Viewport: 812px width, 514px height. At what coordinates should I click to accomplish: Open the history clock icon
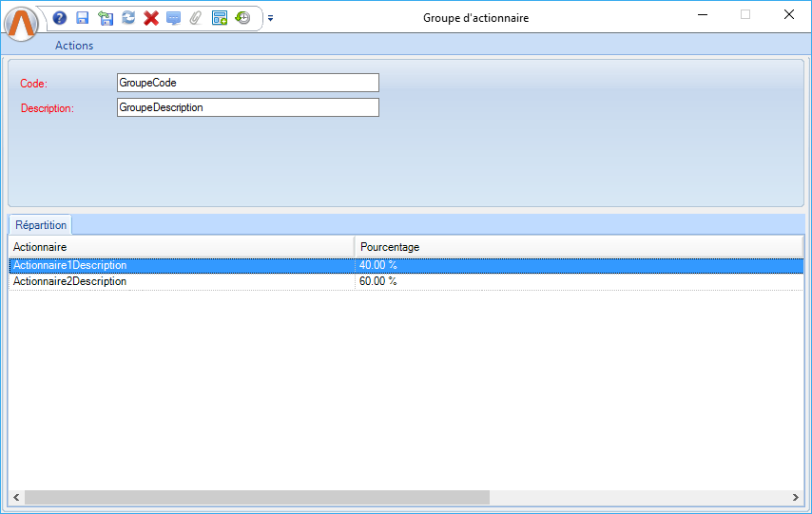coord(242,18)
